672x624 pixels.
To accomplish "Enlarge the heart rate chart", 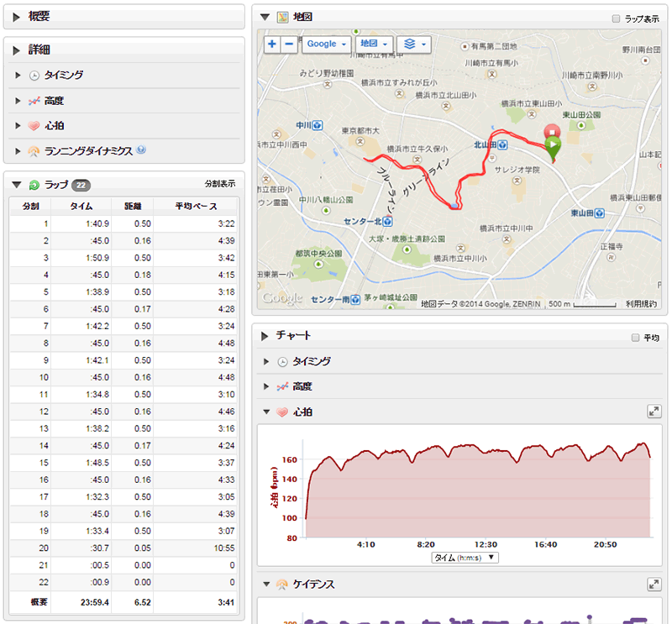I will pos(654,412).
